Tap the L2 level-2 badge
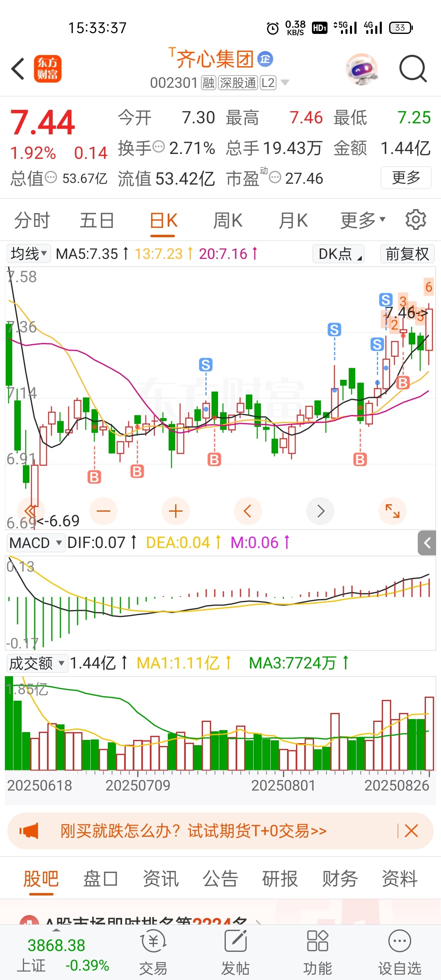This screenshot has height=980, width=441. tap(268, 83)
